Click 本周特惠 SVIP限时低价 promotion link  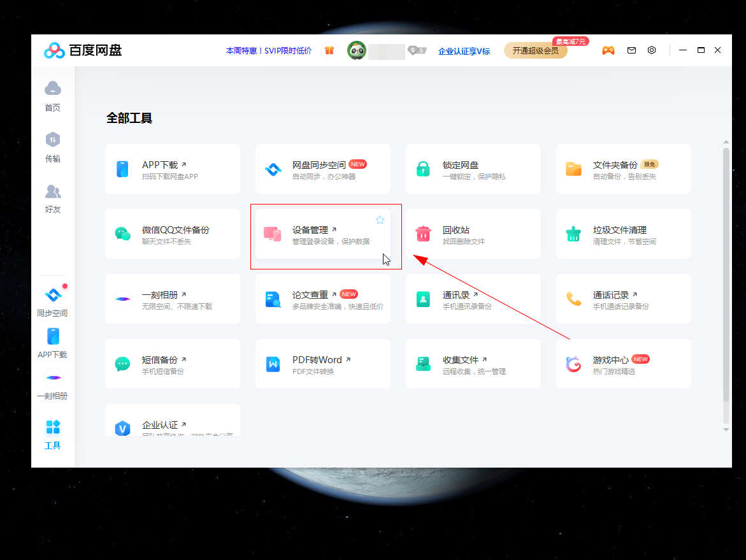point(269,50)
